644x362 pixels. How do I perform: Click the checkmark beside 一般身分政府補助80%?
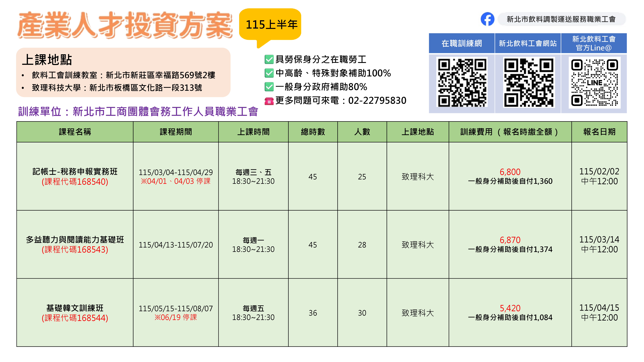[269, 87]
